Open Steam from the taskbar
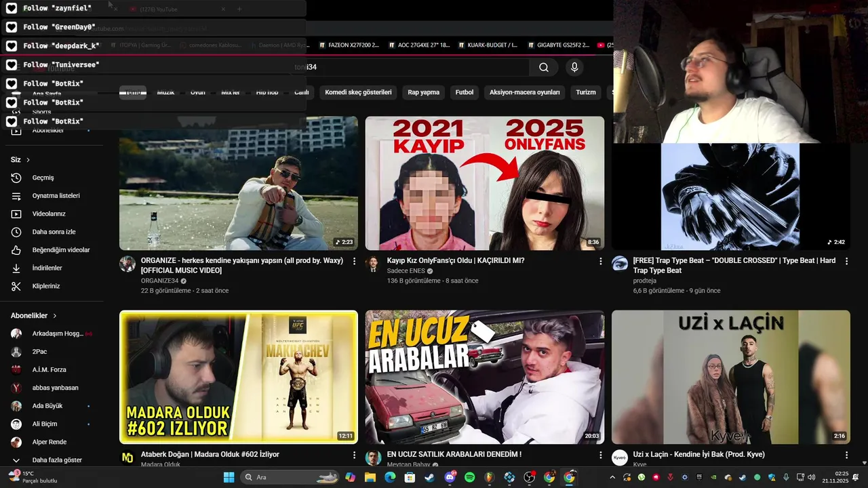868x488 pixels. [429, 477]
